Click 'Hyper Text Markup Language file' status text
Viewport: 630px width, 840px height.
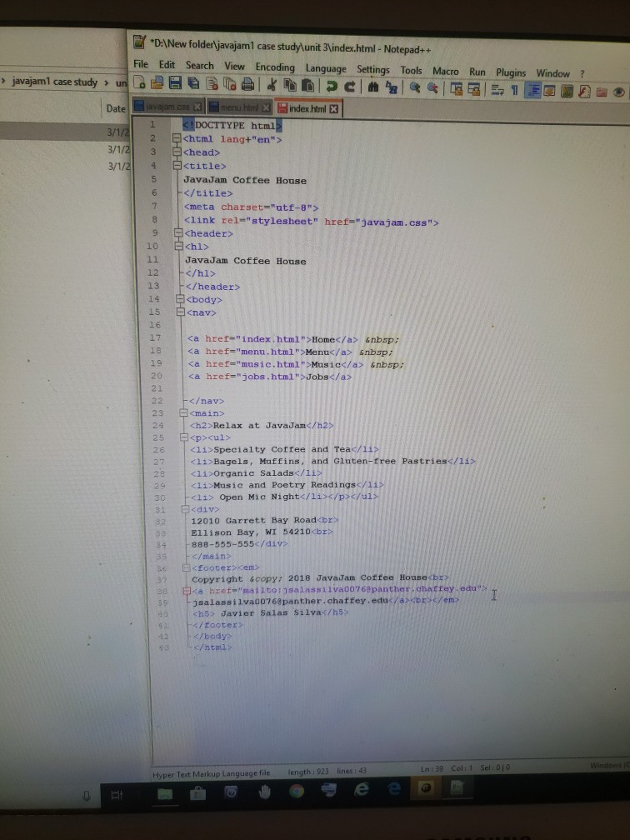coord(211,773)
